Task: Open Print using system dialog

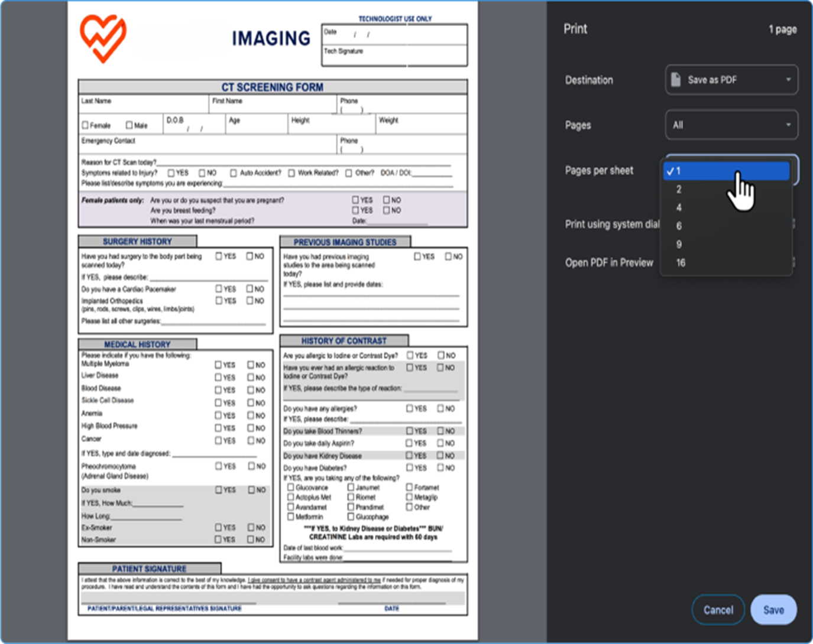Action: 611,224
